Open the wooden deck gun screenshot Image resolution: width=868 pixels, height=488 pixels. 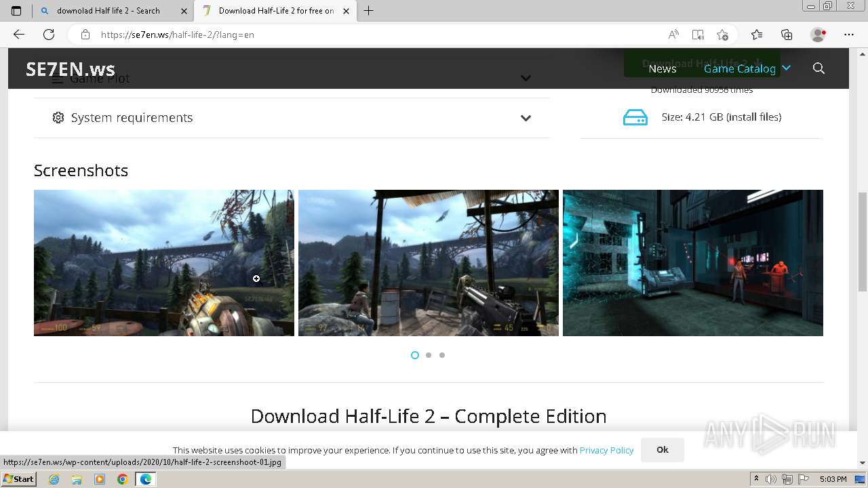tap(429, 263)
